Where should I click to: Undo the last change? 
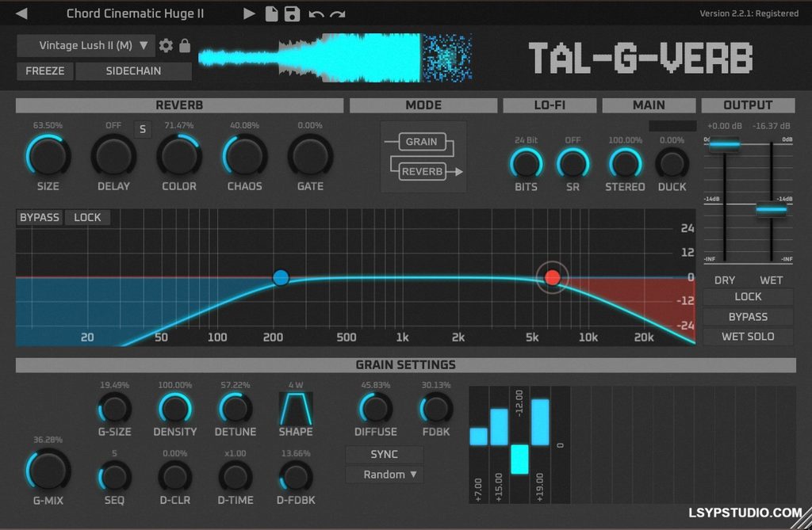[x=316, y=14]
